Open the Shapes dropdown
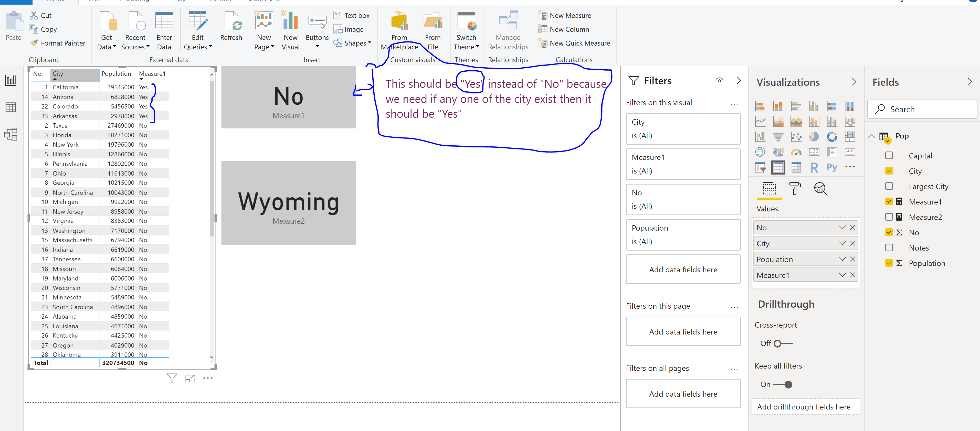Image resolution: width=980 pixels, height=431 pixels. pyautogui.click(x=352, y=43)
